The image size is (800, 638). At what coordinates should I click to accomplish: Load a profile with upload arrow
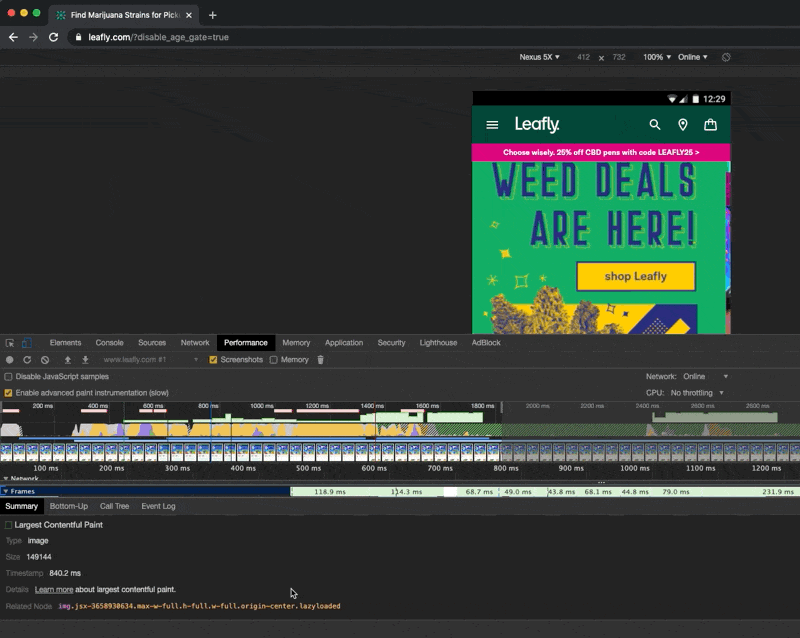point(67,360)
